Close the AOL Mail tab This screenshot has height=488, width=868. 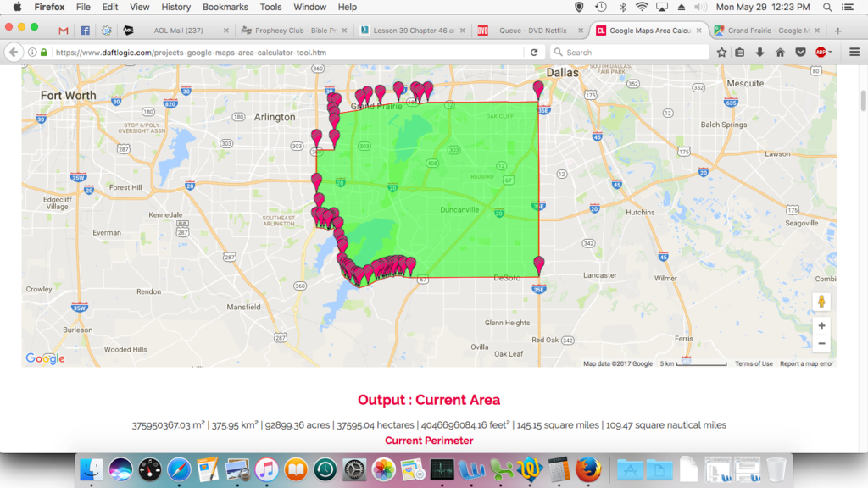click(225, 30)
